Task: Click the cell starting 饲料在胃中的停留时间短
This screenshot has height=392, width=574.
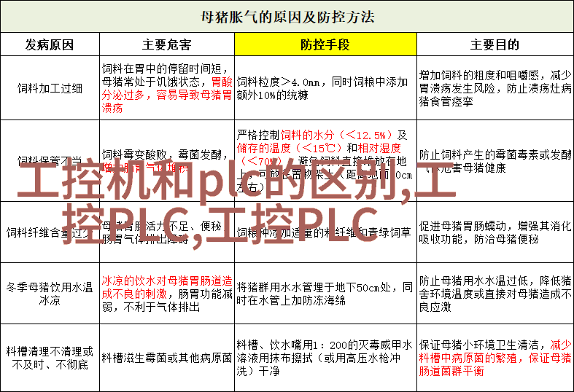Action: click(x=167, y=88)
